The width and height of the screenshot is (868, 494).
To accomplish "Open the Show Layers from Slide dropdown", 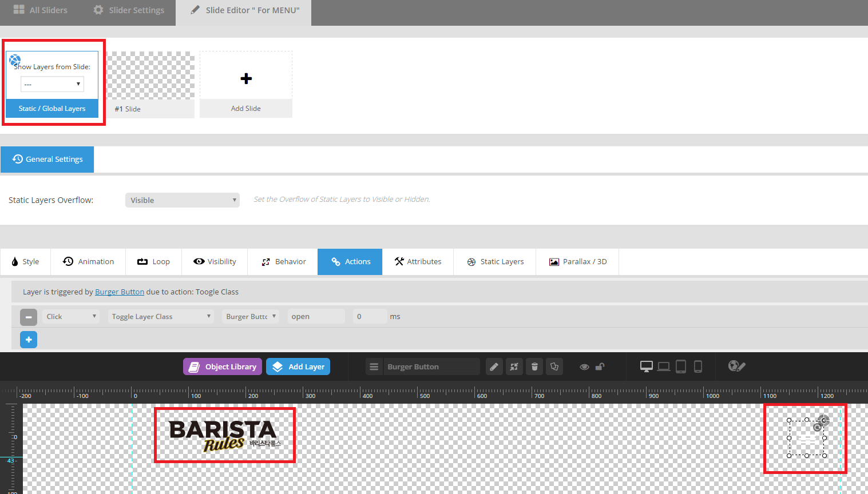I will point(52,84).
